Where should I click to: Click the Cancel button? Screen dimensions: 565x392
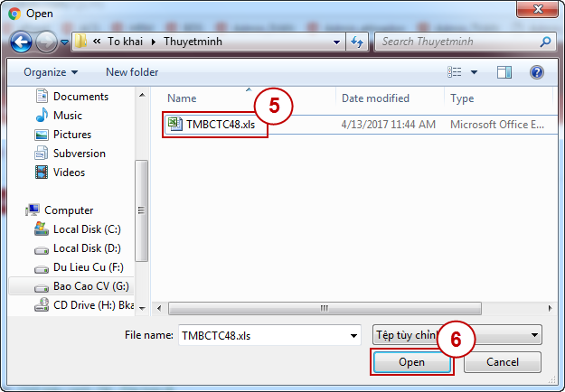(503, 362)
